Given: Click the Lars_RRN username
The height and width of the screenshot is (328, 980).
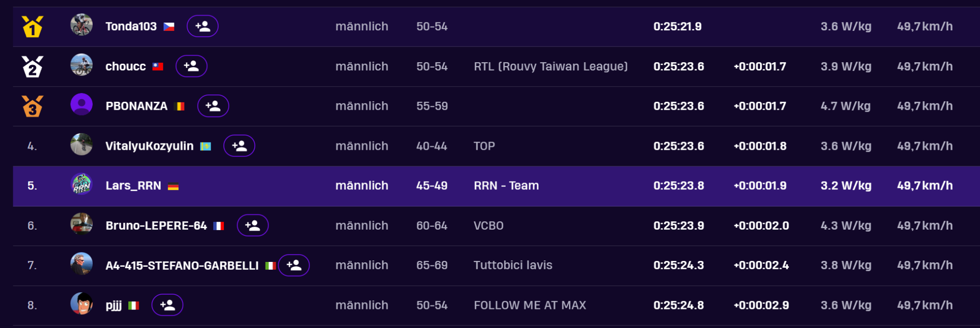Looking at the screenshot, I should pyautogui.click(x=133, y=186).
